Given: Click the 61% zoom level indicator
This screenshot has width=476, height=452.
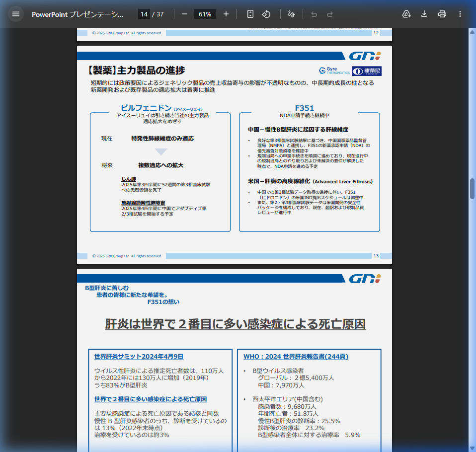Looking at the screenshot, I should pyautogui.click(x=205, y=14).
